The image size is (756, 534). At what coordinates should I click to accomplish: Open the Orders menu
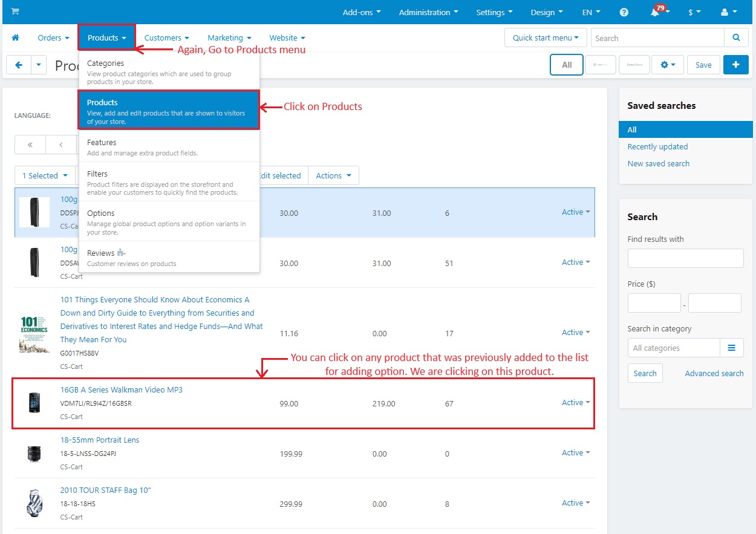53,37
